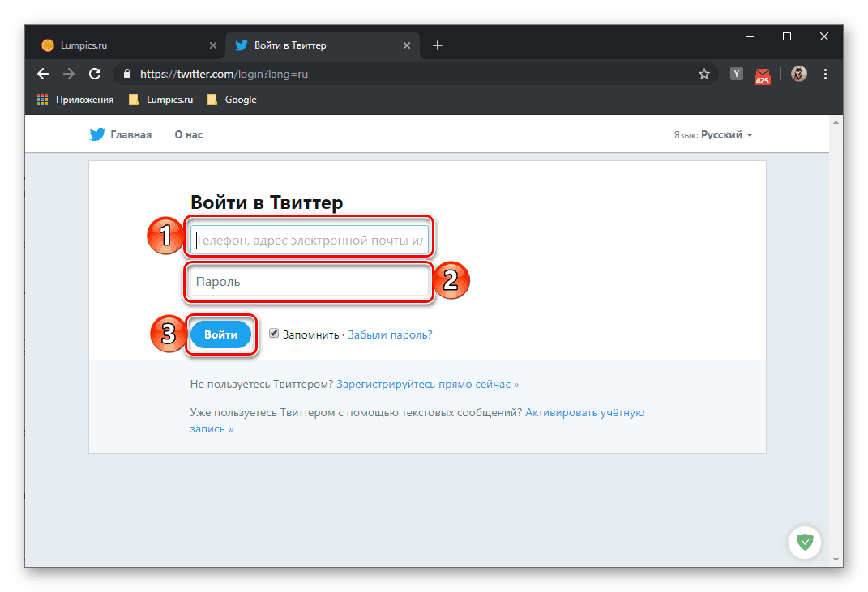The width and height of the screenshot is (868, 592).
Task: Click the address bar URL
Action: coord(224,74)
